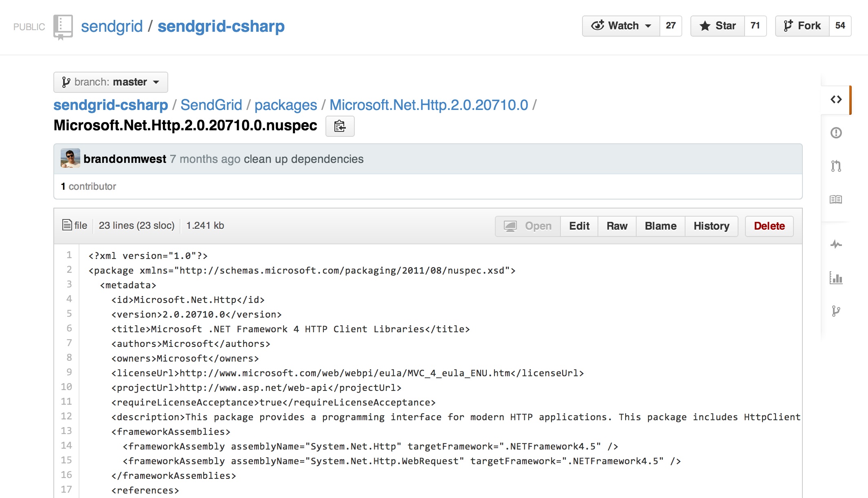This screenshot has height=498, width=868.
Task: Click the <projectUrl> code line
Action: tap(256, 388)
